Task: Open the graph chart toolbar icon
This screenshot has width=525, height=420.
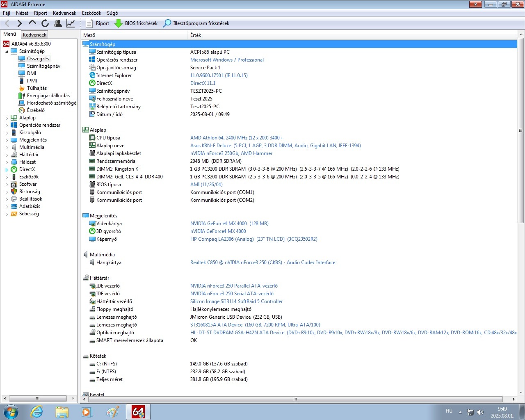Action: tap(71, 23)
